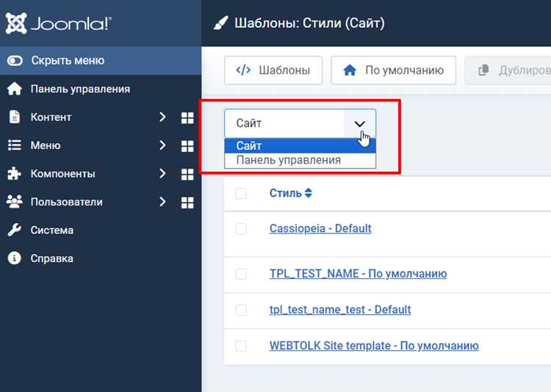
Task: Open the Компоненты dashboard grid icon
Action: tap(187, 174)
